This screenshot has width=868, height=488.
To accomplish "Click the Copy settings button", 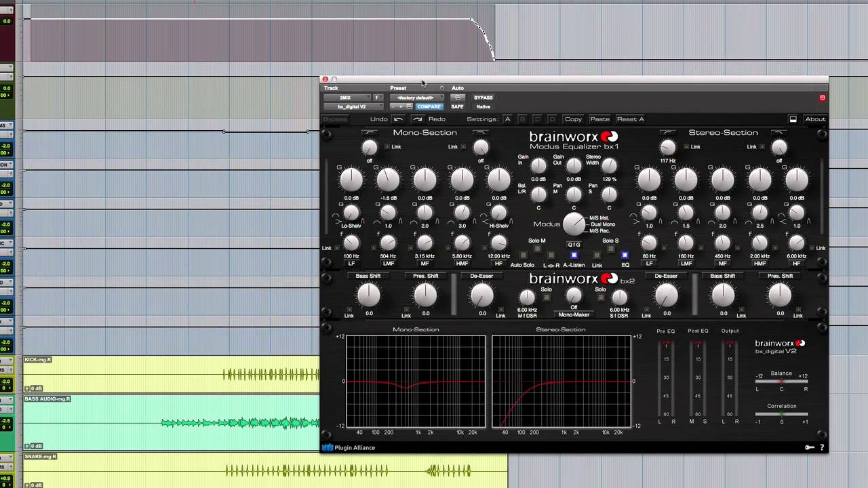I will [x=574, y=119].
